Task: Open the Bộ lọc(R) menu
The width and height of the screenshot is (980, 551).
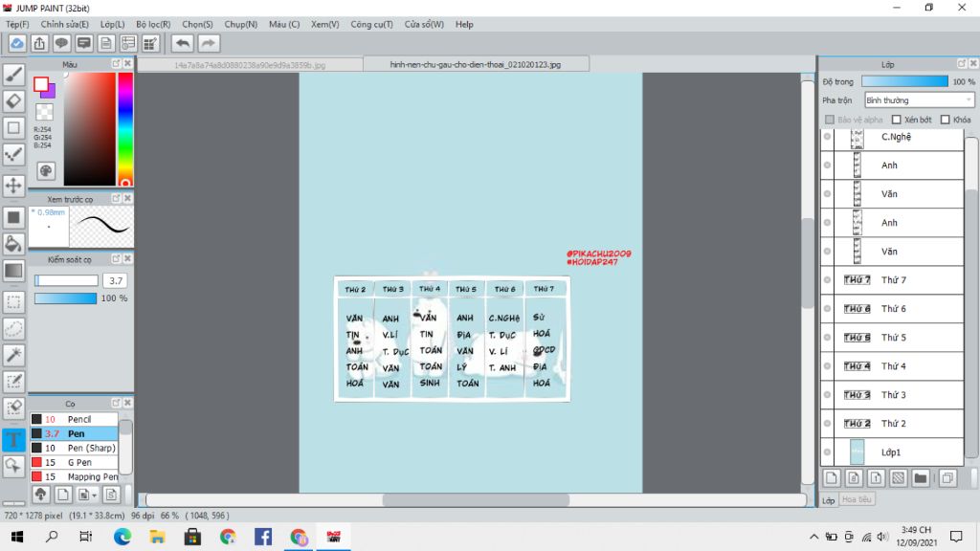Action: click(153, 24)
